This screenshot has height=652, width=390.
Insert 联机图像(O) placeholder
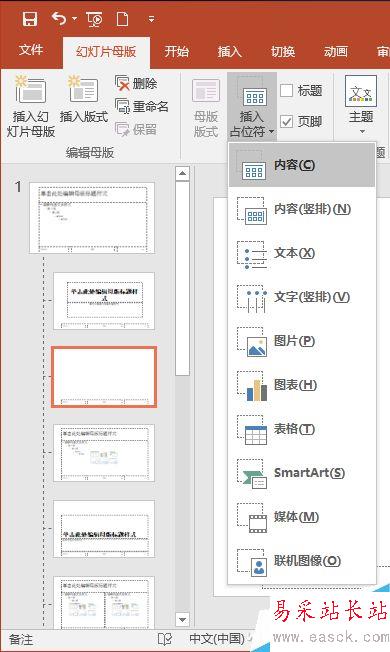tap(302, 561)
